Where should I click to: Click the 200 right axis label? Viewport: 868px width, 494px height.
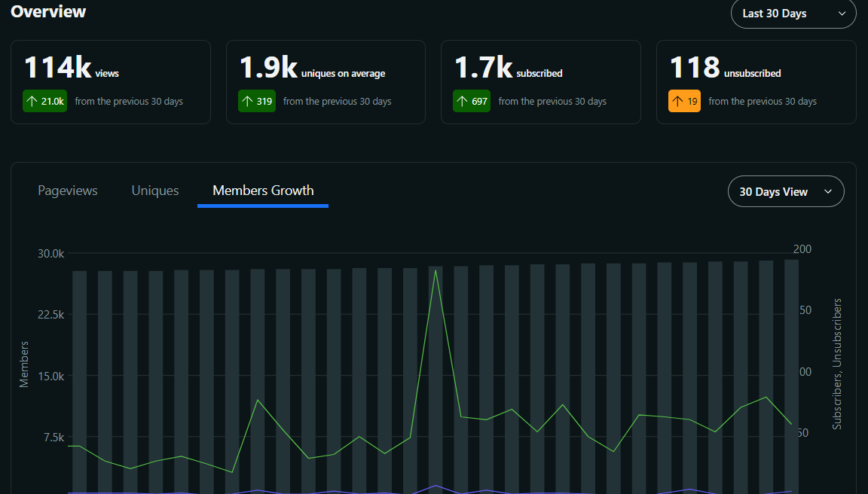pos(802,249)
